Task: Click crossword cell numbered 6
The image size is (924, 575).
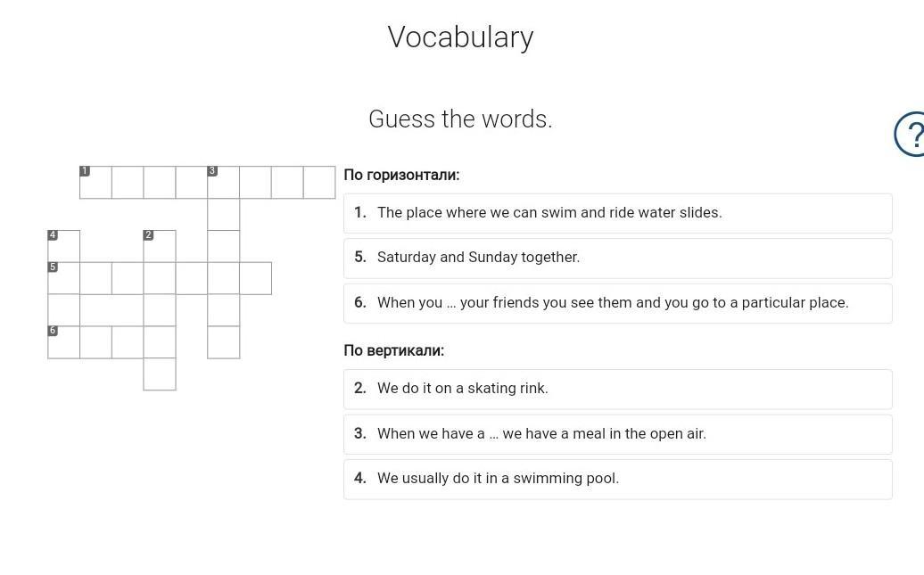Action: [63, 342]
